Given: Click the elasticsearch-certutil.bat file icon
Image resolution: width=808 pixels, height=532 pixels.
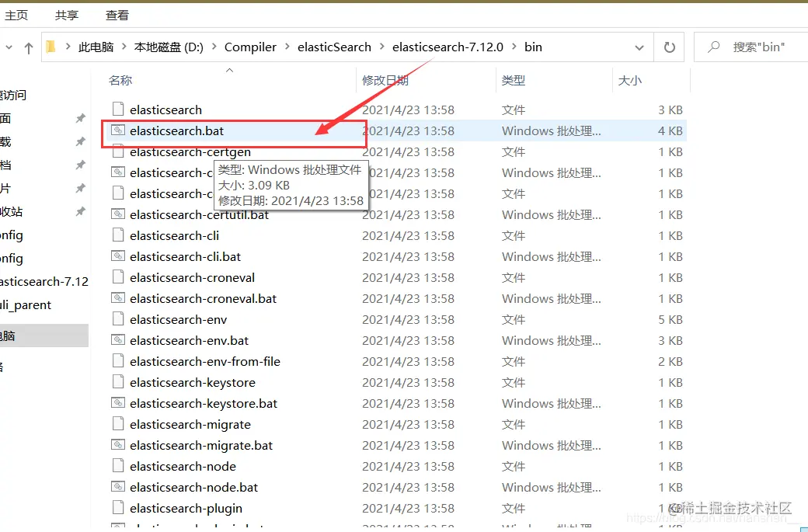Looking at the screenshot, I should pos(118,214).
